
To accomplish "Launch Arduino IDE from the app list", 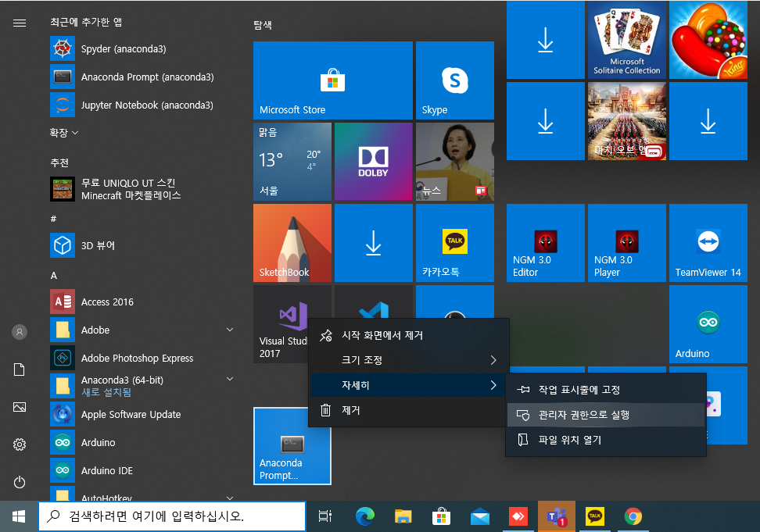I will 141,470.
